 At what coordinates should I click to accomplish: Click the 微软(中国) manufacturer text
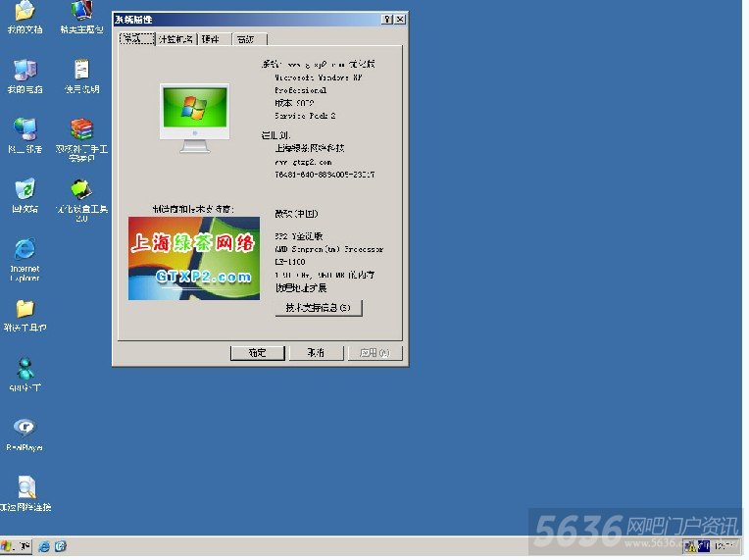(x=296, y=214)
